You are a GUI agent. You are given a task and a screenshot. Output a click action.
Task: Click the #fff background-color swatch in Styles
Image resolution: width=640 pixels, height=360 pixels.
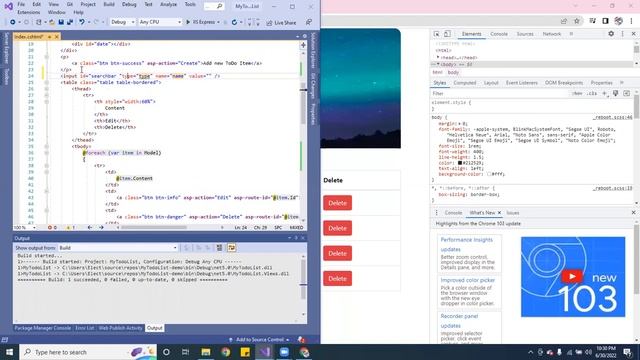pyautogui.click(x=489, y=174)
